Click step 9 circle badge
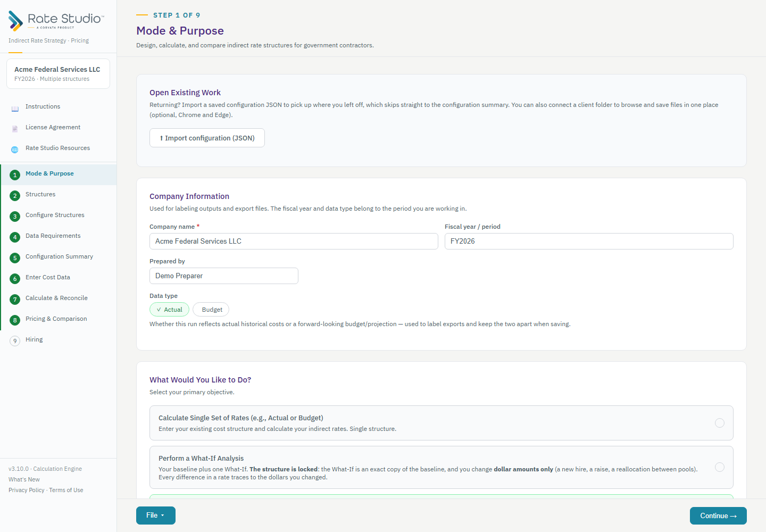The height and width of the screenshot is (532, 766). click(15, 341)
